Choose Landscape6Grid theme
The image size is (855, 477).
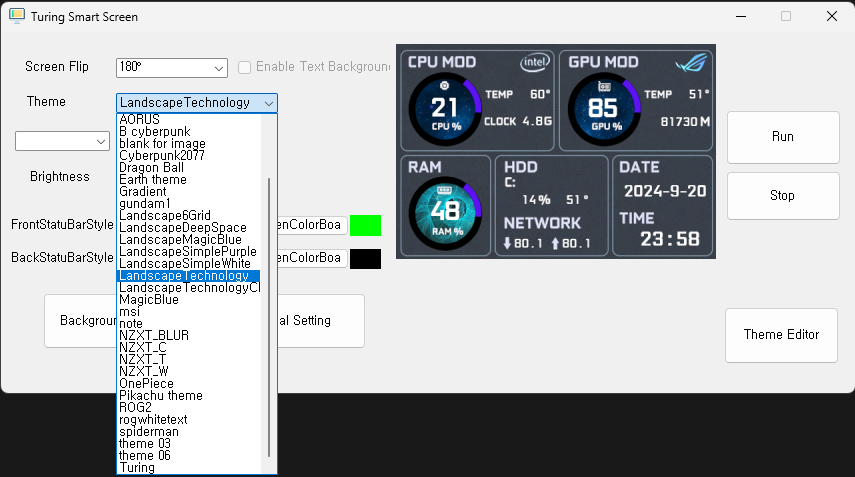(x=189, y=215)
